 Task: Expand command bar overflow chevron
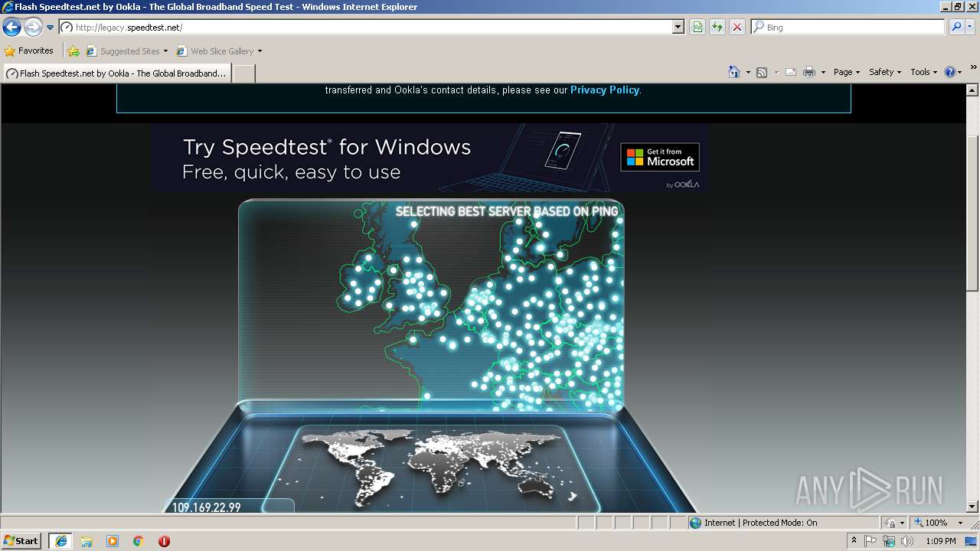click(974, 69)
